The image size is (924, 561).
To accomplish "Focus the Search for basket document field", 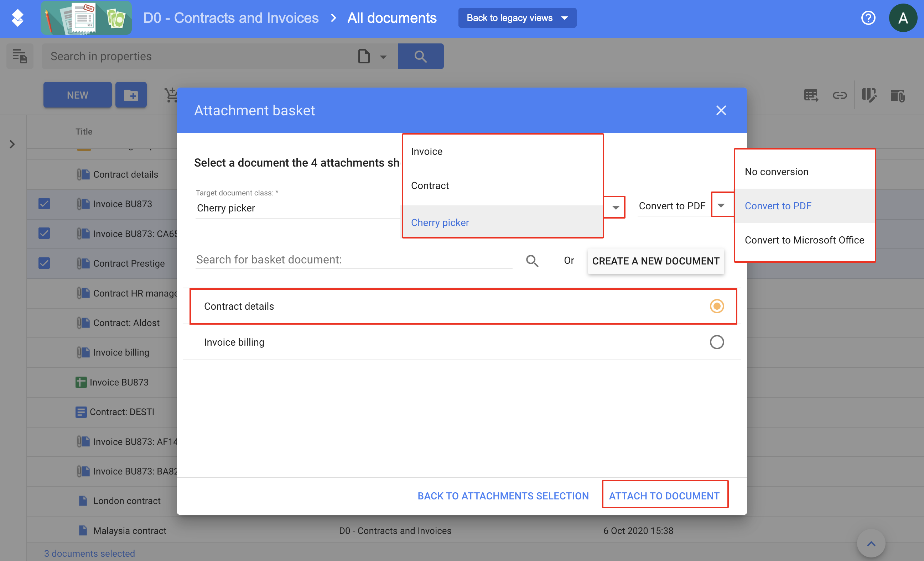I will point(354,260).
